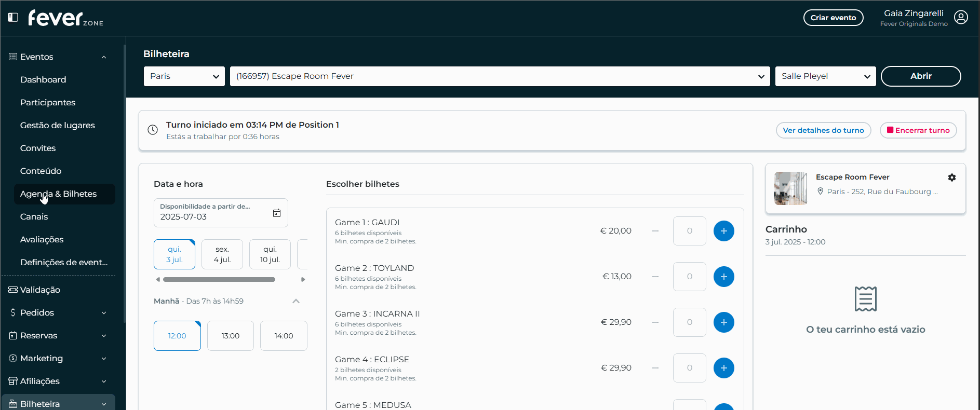Click the Eventos list icon
Screen dimensions: 980x410
(x=13, y=57)
